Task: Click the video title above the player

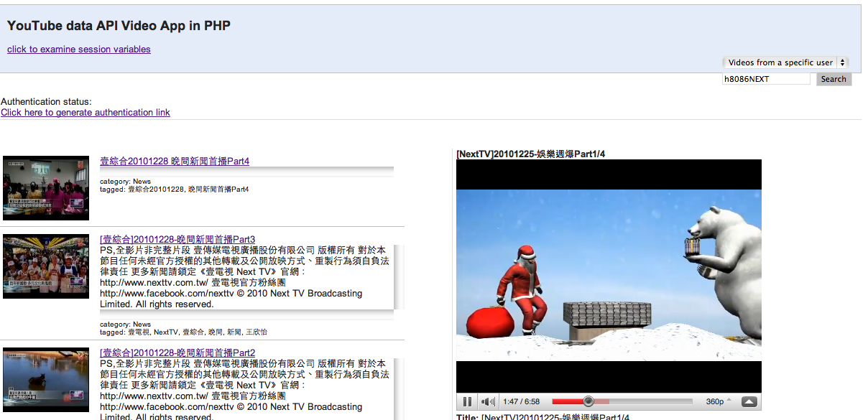Action: [530, 154]
